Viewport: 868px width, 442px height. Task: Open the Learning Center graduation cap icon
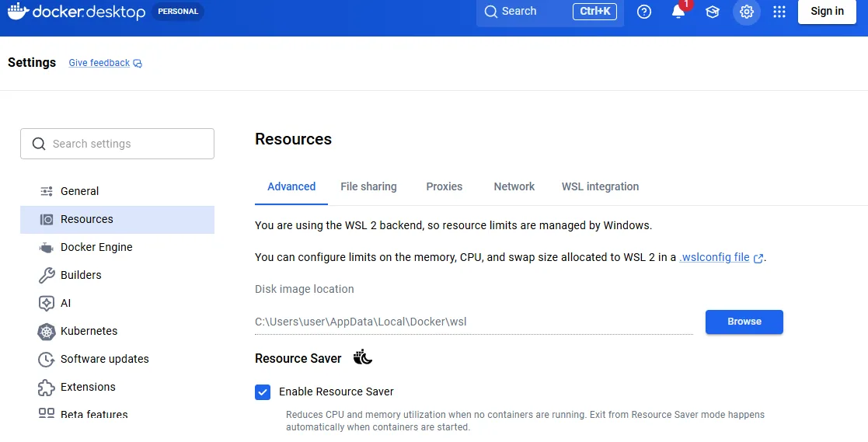pyautogui.click(x=713, y=12)
